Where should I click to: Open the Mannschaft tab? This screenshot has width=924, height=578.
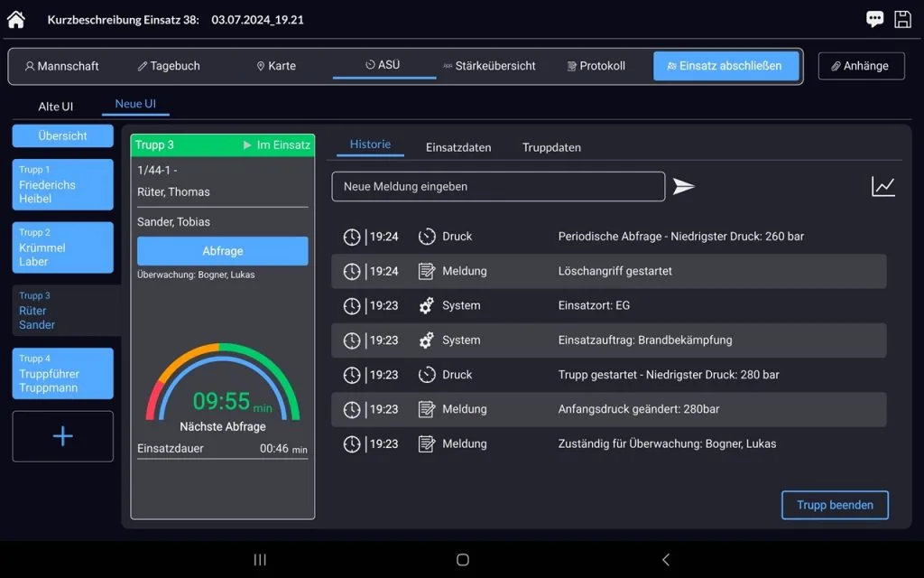click(x=62, y=66)
